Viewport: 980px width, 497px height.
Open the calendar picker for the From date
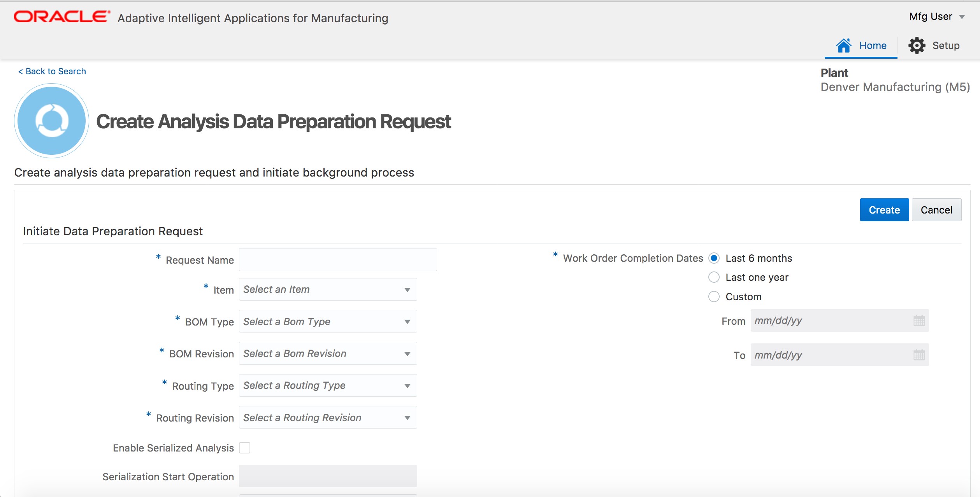(x=920, y=320)
